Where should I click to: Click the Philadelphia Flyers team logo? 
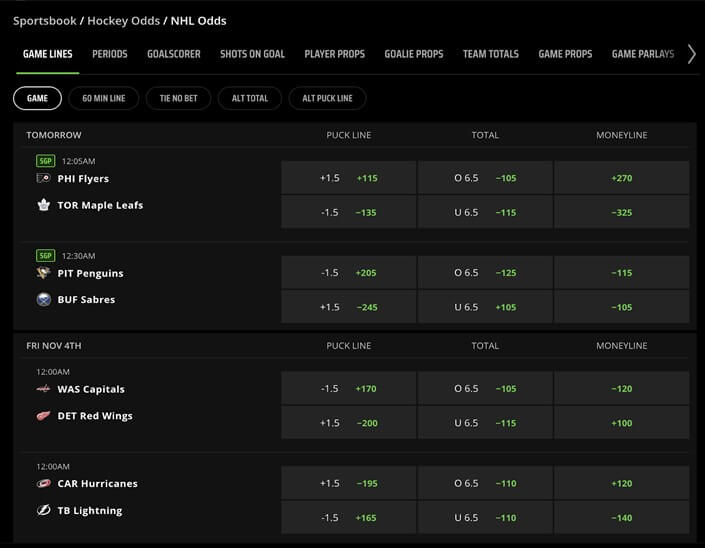coord(43,178)
